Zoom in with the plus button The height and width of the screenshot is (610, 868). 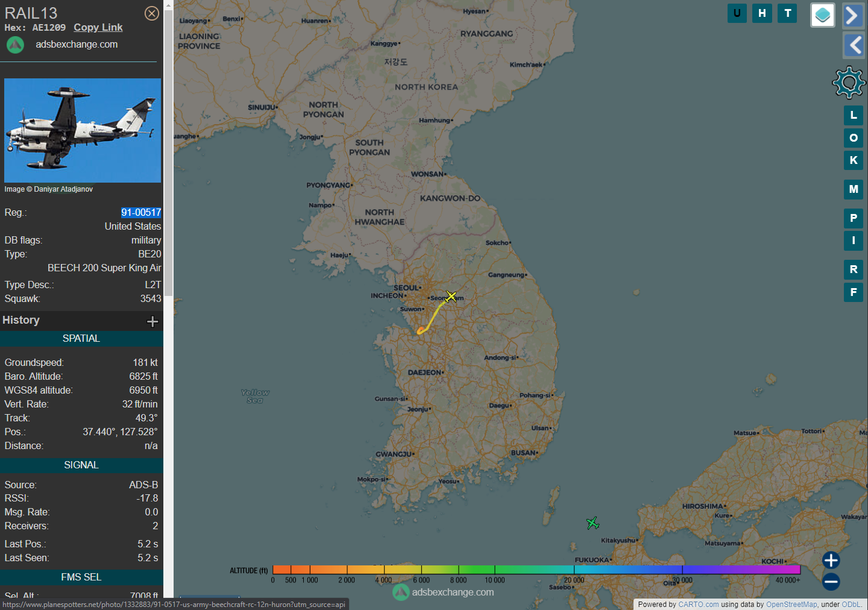click(831, 560)
